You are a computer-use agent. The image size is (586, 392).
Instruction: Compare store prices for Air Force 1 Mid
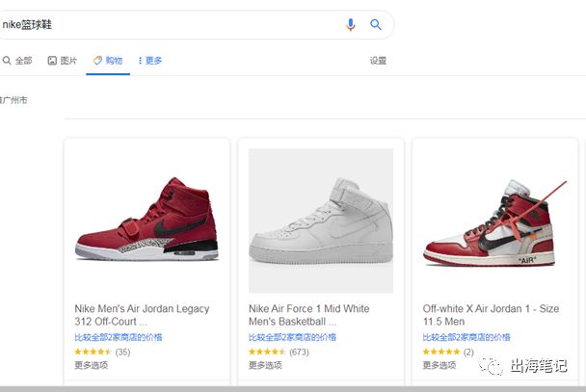pos(292,337)
